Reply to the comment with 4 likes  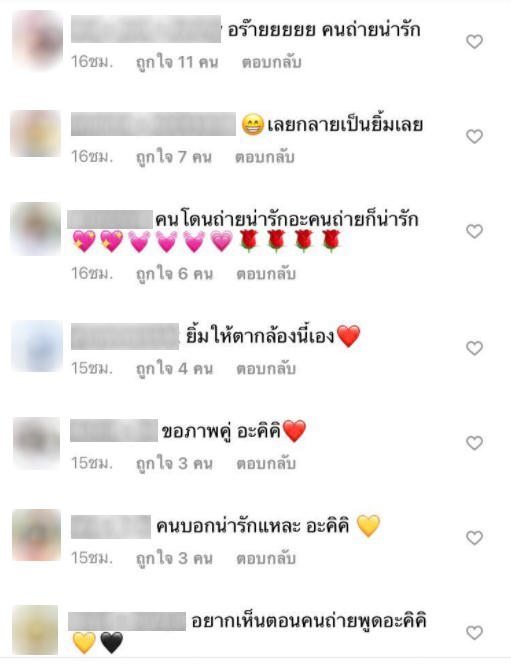pos(266,369)
